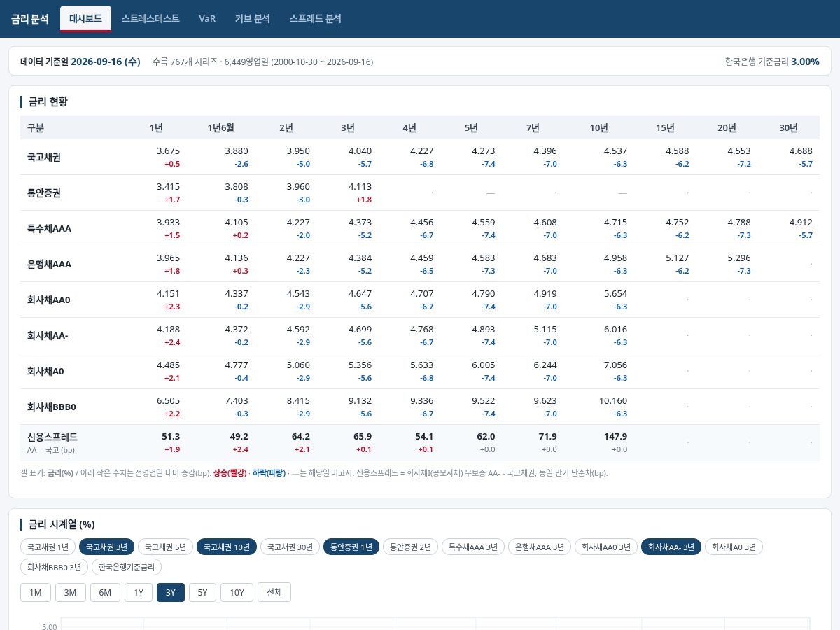This screenshot has height=630, width=840.
Task: Click the 회사채A0 5년 value 6.005
Action: click(484, 365)
